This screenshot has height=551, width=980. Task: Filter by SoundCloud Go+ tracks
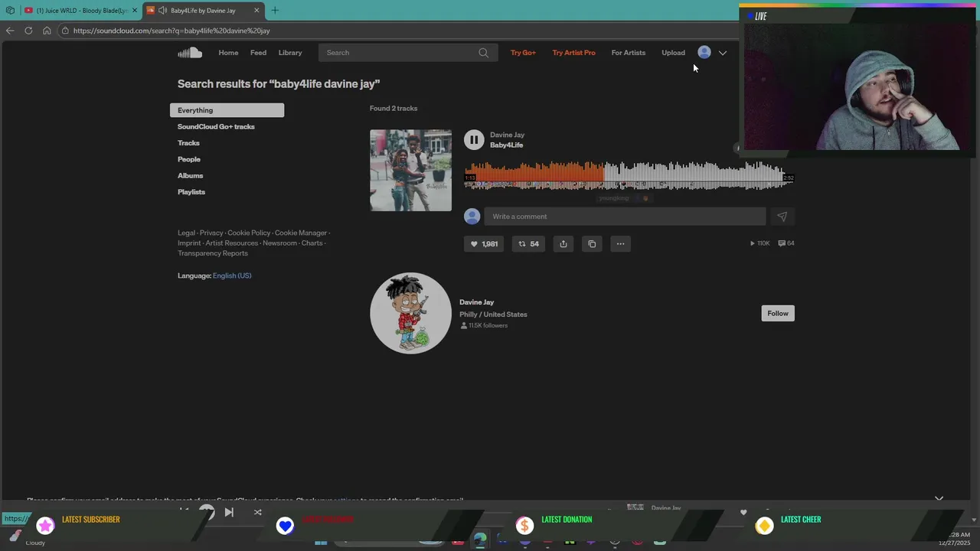click(216, 126)
